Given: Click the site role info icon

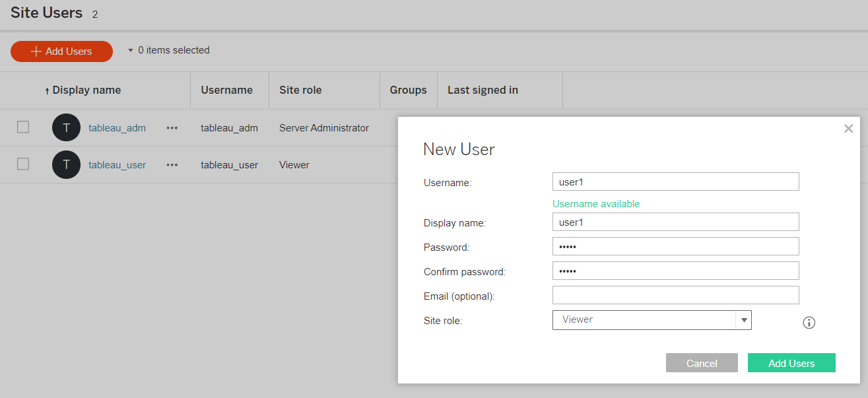Looking at the screenshot, I should tap(809, 323).
